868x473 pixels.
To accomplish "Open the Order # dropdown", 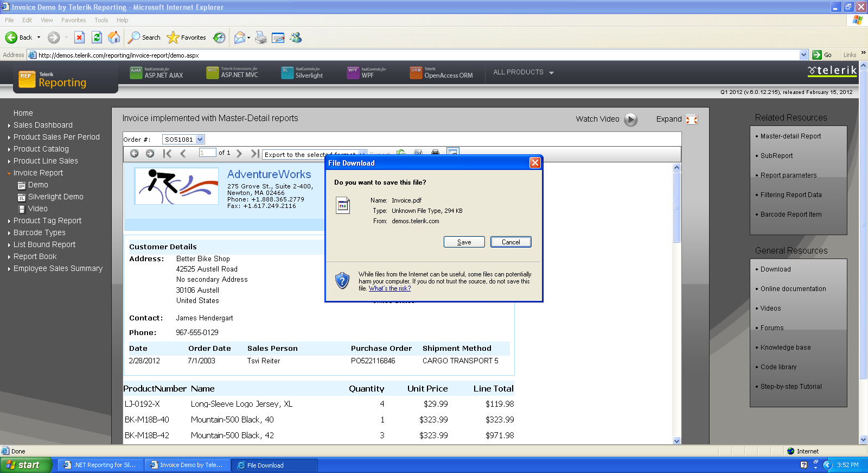I will [200, 140].
